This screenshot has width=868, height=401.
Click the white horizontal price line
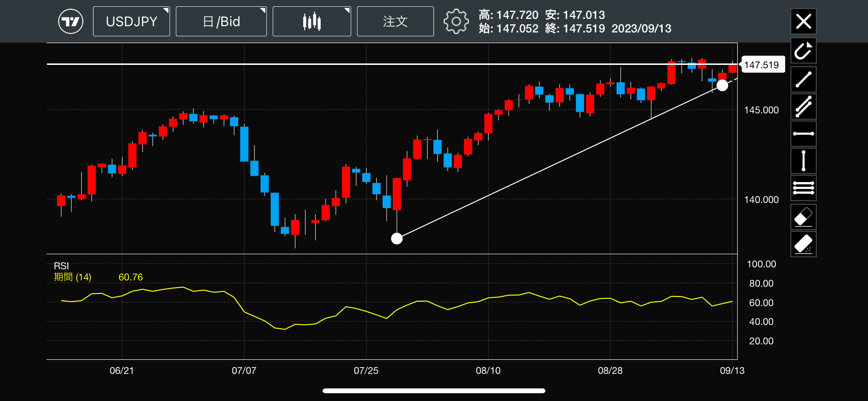pyautogui.click(x=339, y=64)
